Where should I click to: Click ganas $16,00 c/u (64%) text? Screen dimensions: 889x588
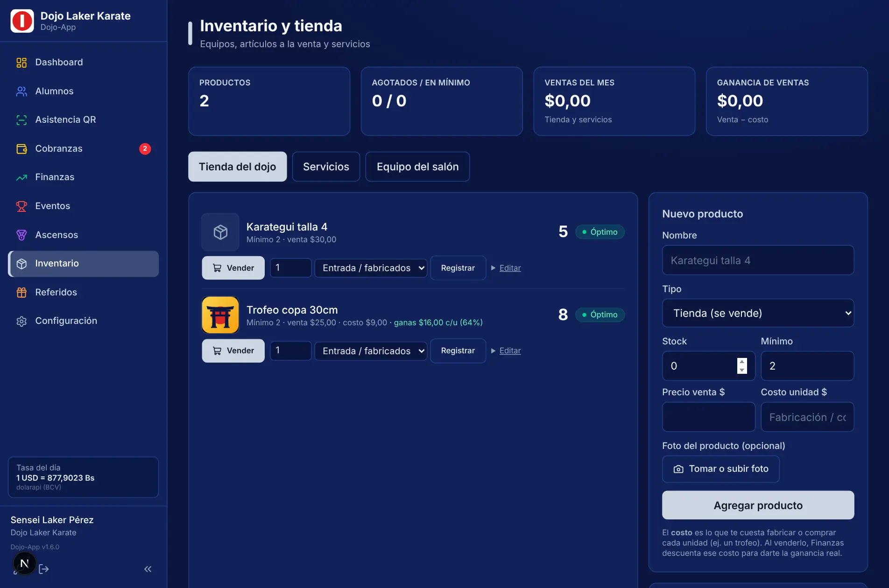[438, 323]
